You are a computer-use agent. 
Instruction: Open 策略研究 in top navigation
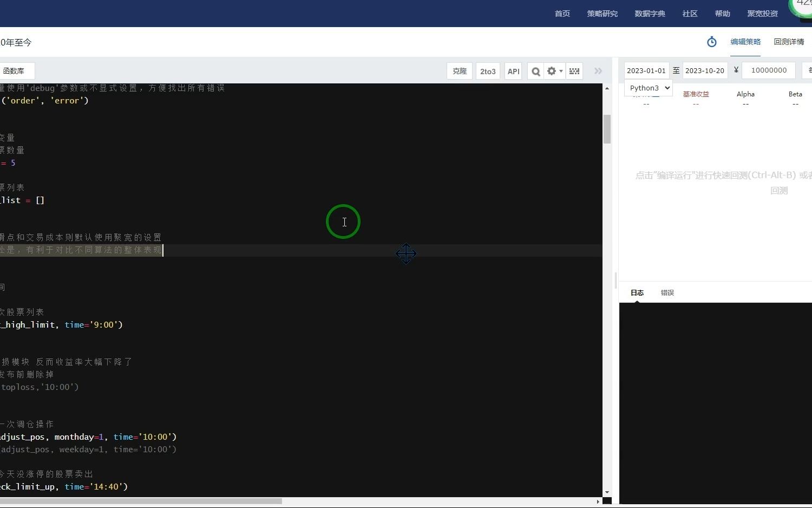tap(603, 14)
